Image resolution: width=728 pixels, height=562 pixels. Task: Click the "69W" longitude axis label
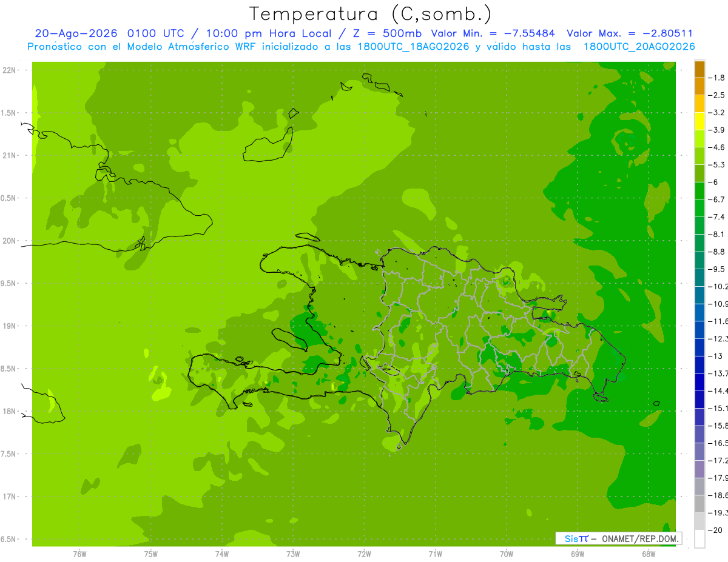click(x=578, y=554)
